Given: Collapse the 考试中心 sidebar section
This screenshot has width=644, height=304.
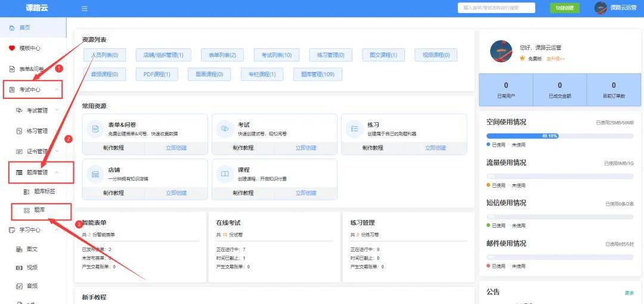Looking at the screenshot, I should (57, 90).
